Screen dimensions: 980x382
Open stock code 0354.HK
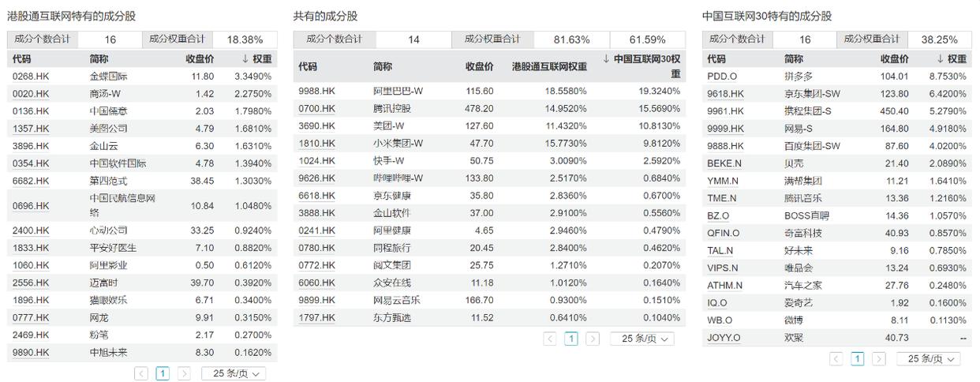pos(31,163)
